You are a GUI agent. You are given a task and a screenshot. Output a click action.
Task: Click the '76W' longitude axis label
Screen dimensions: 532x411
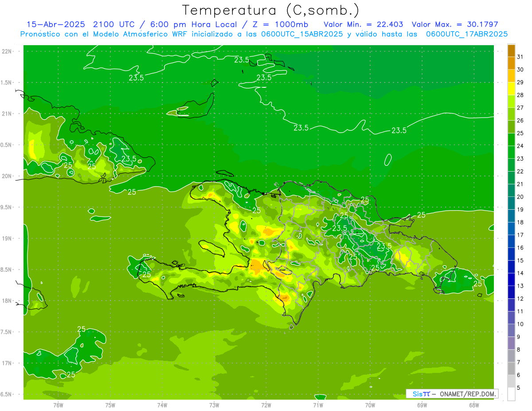pyautogui.click(x=58, y=405)
